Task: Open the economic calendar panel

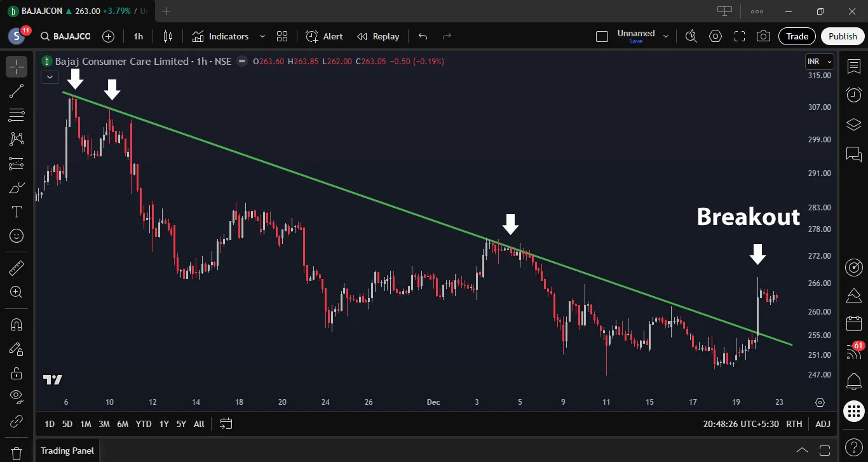Action: 854,323
